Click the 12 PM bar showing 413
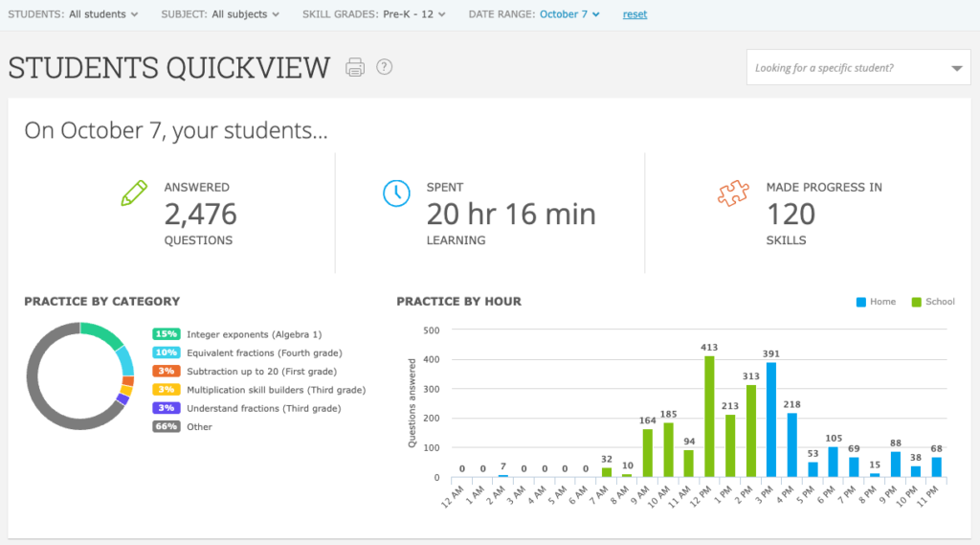This screenshot has width=980, height=545. tap(709, 417)
